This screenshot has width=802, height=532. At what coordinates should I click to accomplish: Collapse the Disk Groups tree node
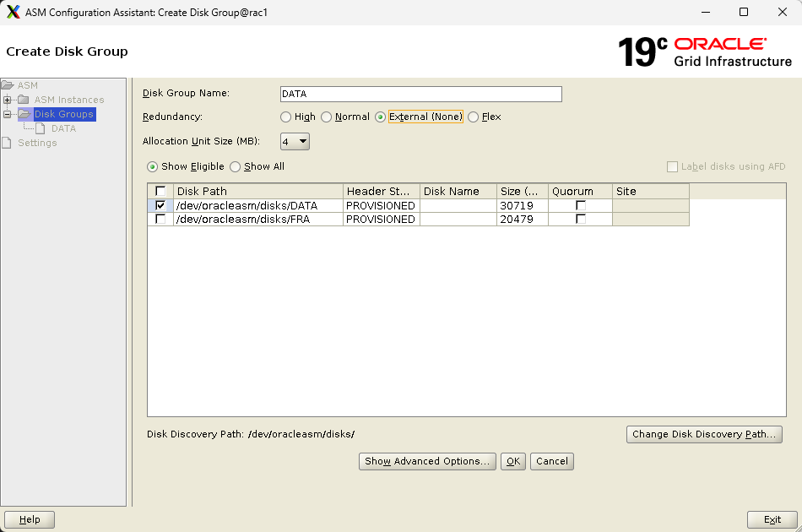pos(7,114)
